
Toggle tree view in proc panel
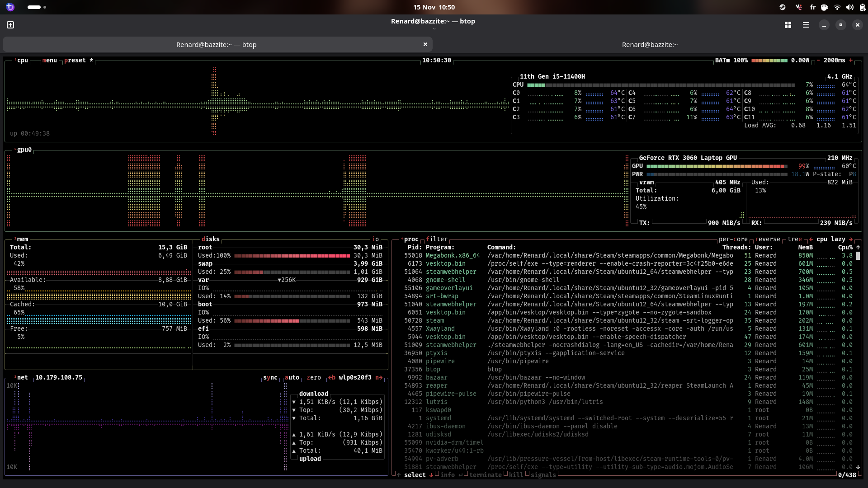tap(794, 239)
